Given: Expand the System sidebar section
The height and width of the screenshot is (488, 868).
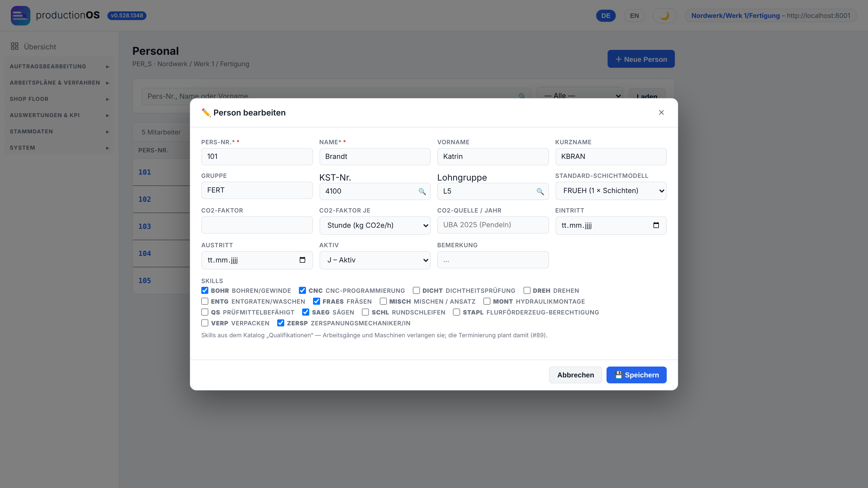Looking at the screenshot, I should (59, 147).
